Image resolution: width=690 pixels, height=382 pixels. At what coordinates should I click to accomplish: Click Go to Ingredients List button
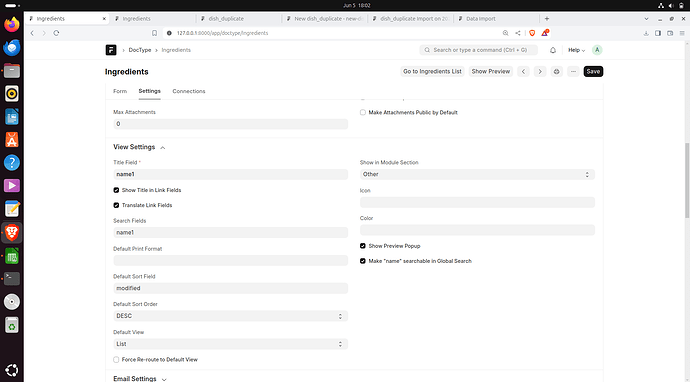[x=432, y=71]
